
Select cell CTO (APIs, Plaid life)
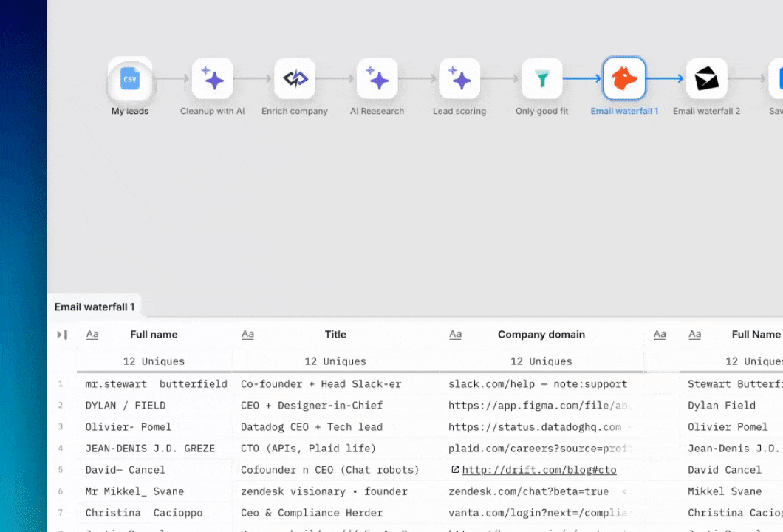click(x=335, y=448)
